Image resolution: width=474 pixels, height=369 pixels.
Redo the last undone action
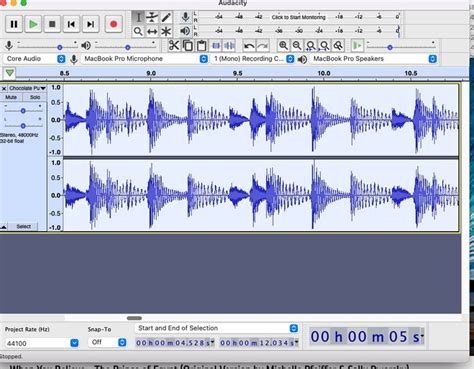263,45
